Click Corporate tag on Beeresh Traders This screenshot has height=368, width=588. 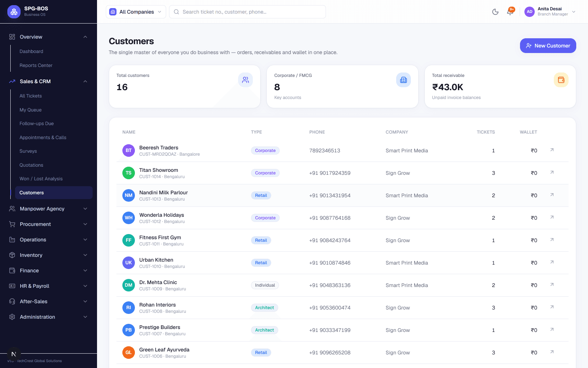pos(265,151)
